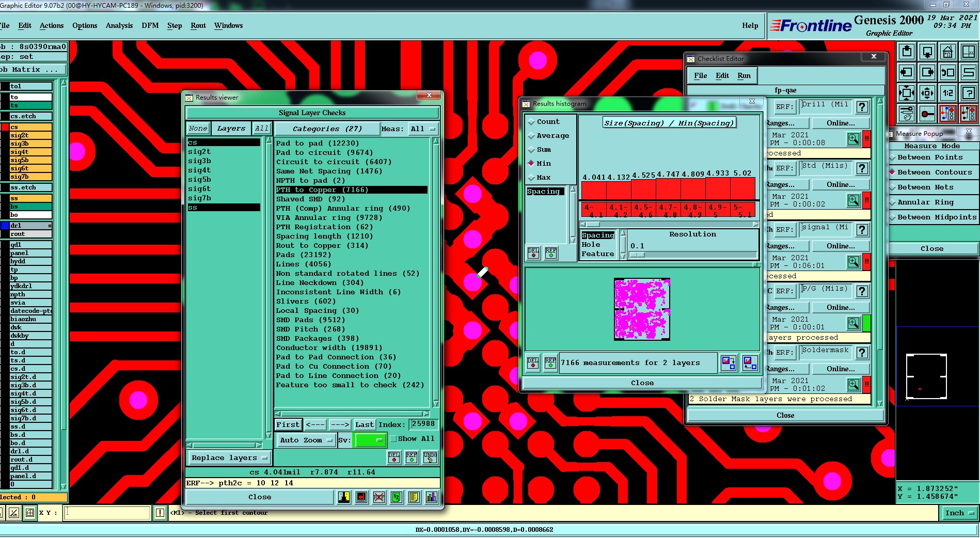Viewport: 980px width, 538px height.
Task: Select Between Points measure mode
Action: (x=929, y=157)
